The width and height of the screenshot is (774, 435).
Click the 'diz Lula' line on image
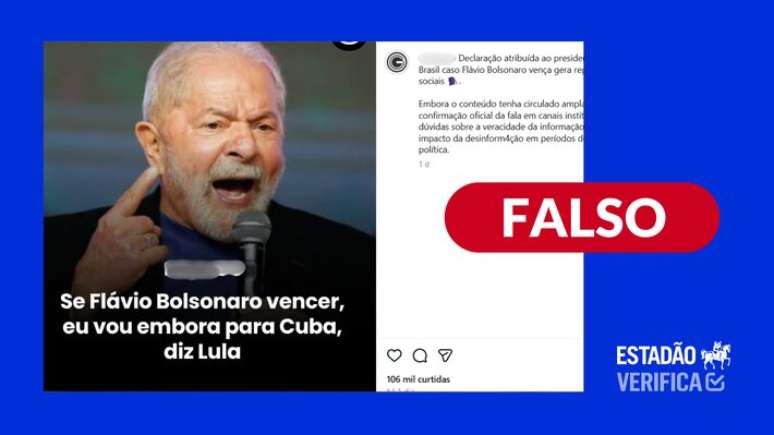click(202, 352)
